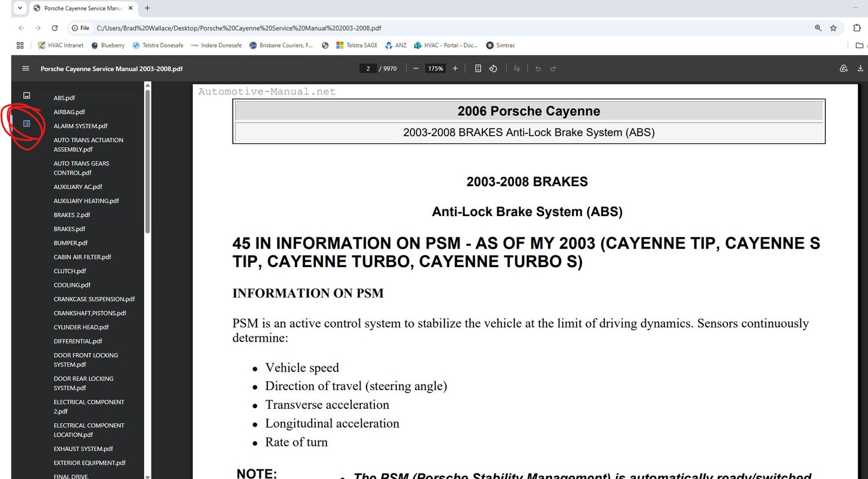Screen dimensions: 868x479
Task: Zoom in the PDF
Action: tap(455, 68)
